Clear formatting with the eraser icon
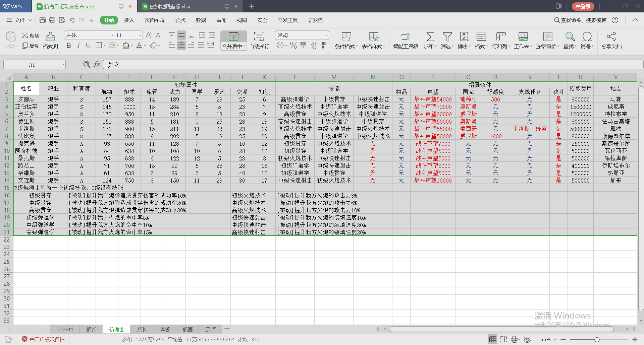Viewport: 644px width, 345px height. click(x=153, y=45)
